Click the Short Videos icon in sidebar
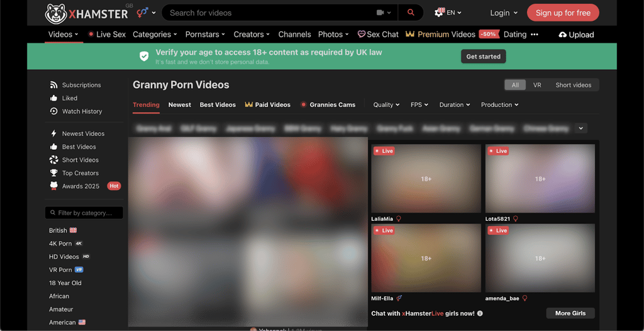 [53, 160]
